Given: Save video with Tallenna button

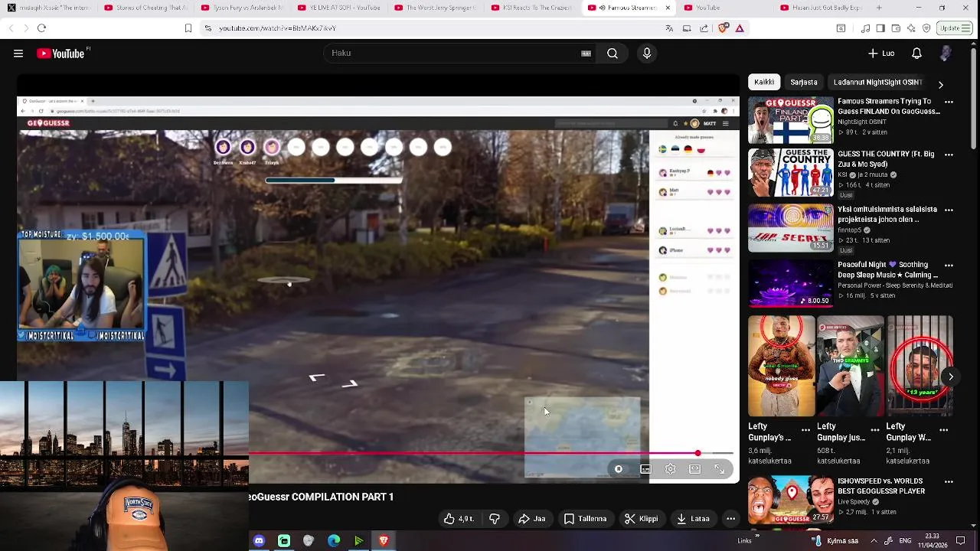Looking at the screenshot, I should click(x=586, y=519).
